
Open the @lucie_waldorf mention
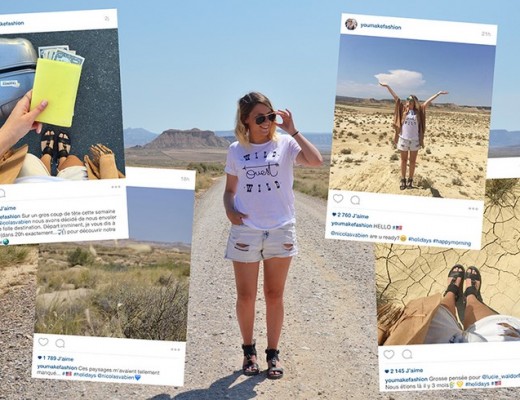pyautogui.click(x=500, y=377)
